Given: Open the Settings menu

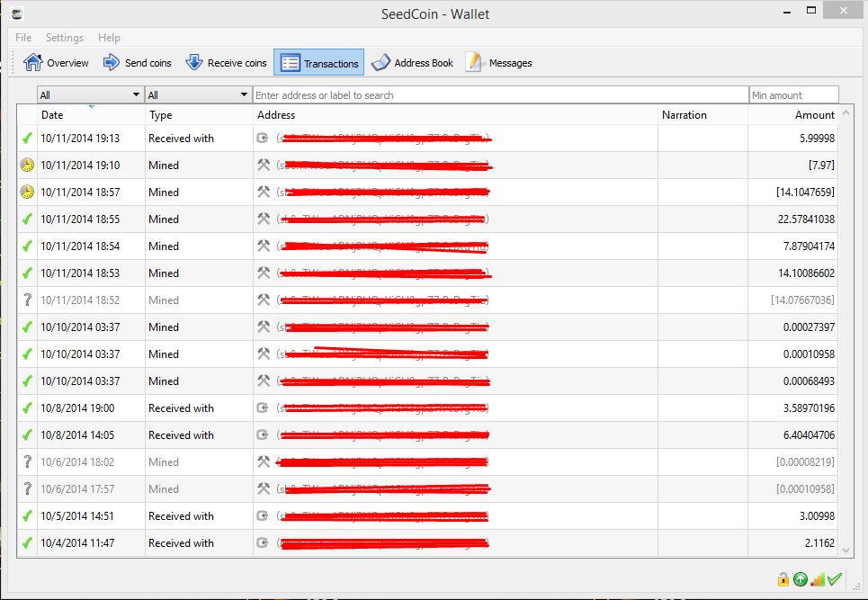Looking at the screenshot, I should coord(65,38).
